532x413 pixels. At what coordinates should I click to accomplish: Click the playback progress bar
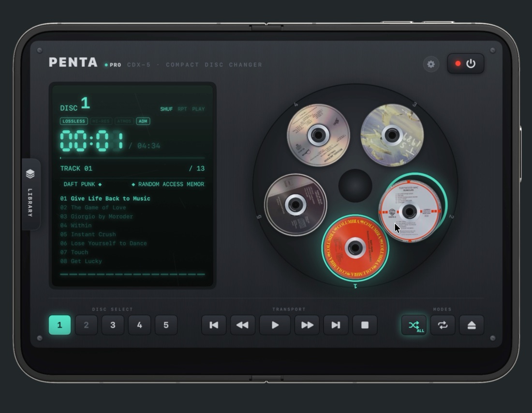tap(133, 158)
